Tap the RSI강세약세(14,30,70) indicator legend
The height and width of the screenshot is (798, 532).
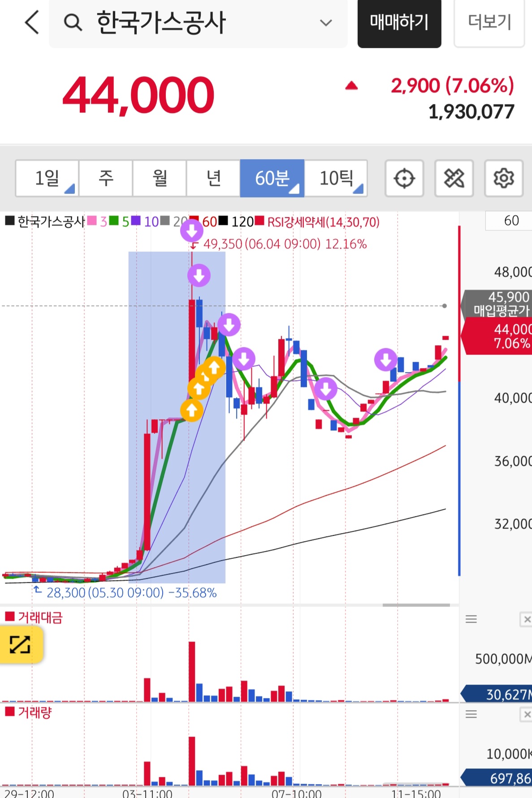coord(317,221)
